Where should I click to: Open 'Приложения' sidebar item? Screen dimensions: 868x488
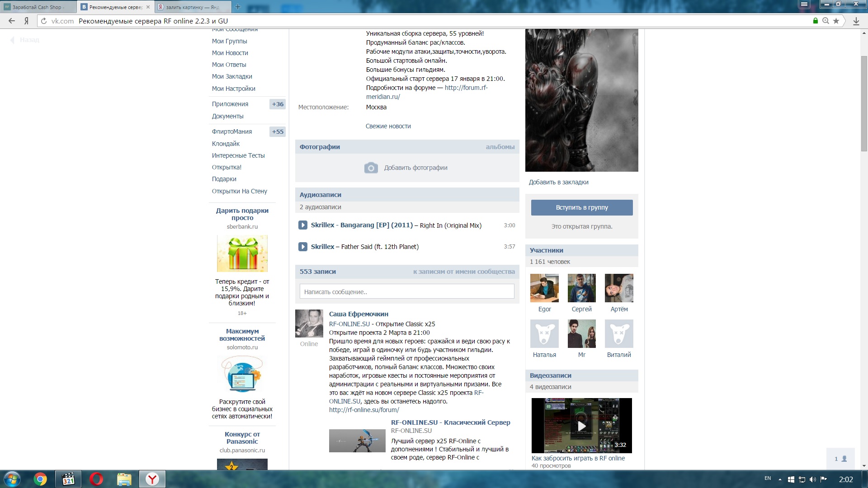tap(230, 104)
